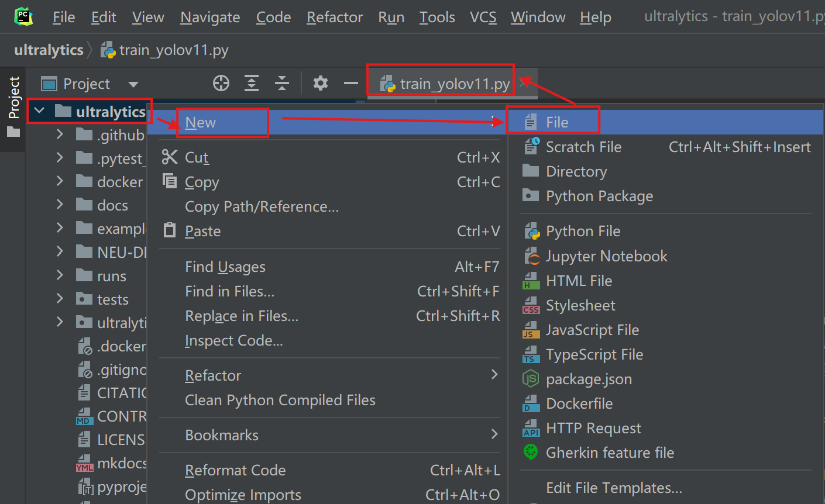The height and width of the screenshot is (504, 825).
Task: Click the Select Opened File target icon
Action: point(221,84)
